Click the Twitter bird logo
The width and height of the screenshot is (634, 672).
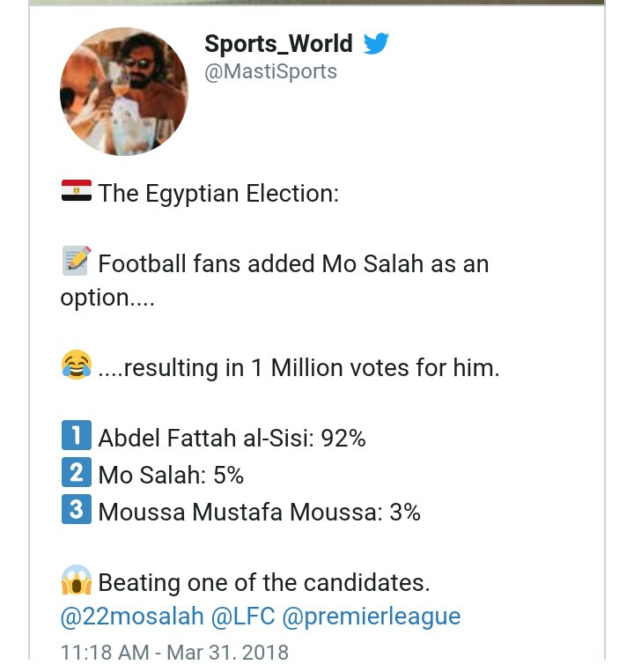point(376,43)
